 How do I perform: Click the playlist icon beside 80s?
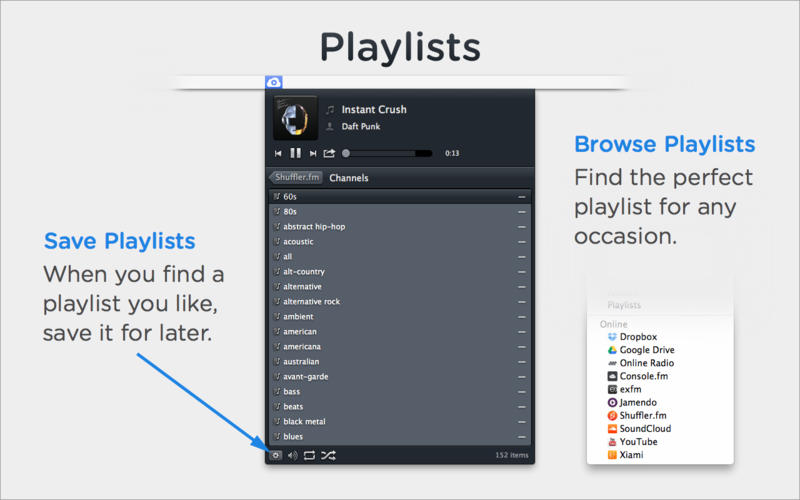(x=277, y=211)
